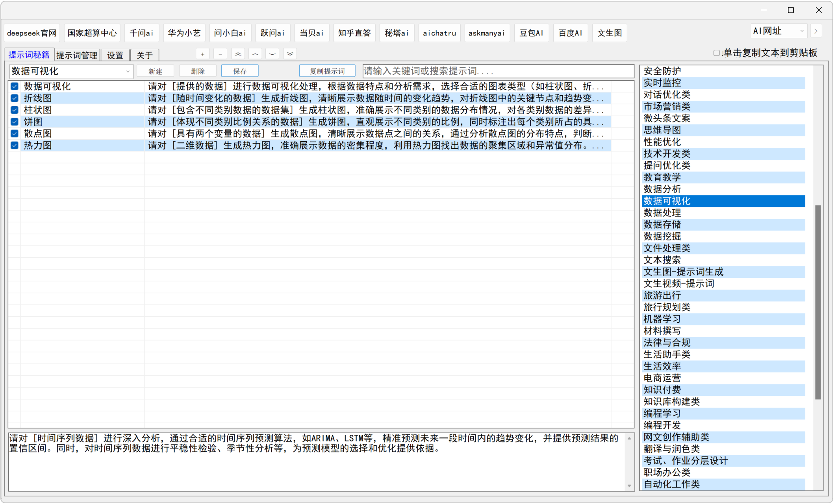Enable 单击复制文本到剪贴板 checkbox
This screenshot has width=834, height=504.
pyautogui.click(x=717, y=53)
